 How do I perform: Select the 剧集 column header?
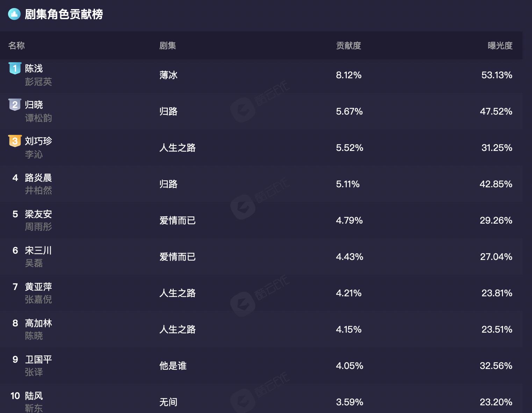(168, 46)
